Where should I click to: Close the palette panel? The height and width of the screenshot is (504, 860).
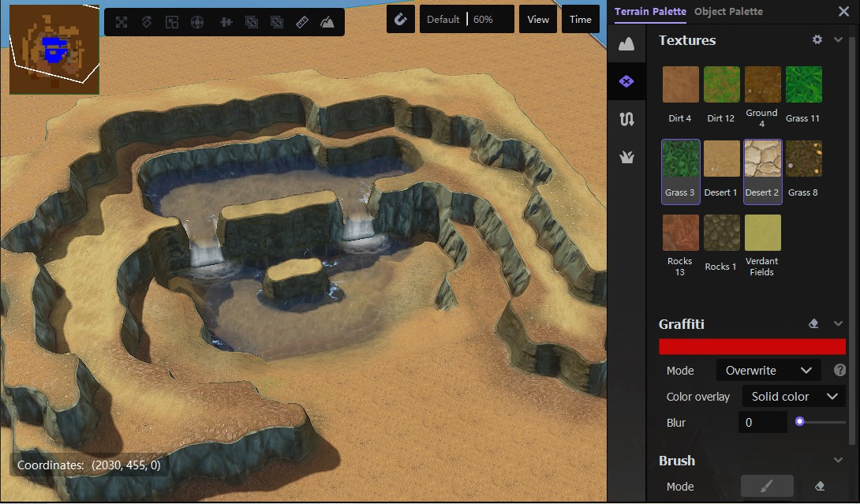[843, 12]
